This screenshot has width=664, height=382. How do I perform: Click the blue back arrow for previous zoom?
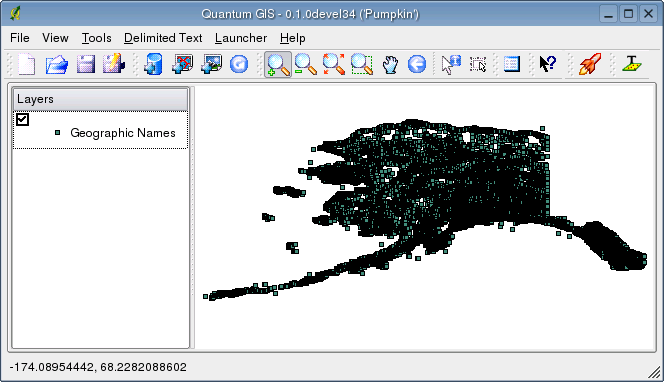point(417,64)
